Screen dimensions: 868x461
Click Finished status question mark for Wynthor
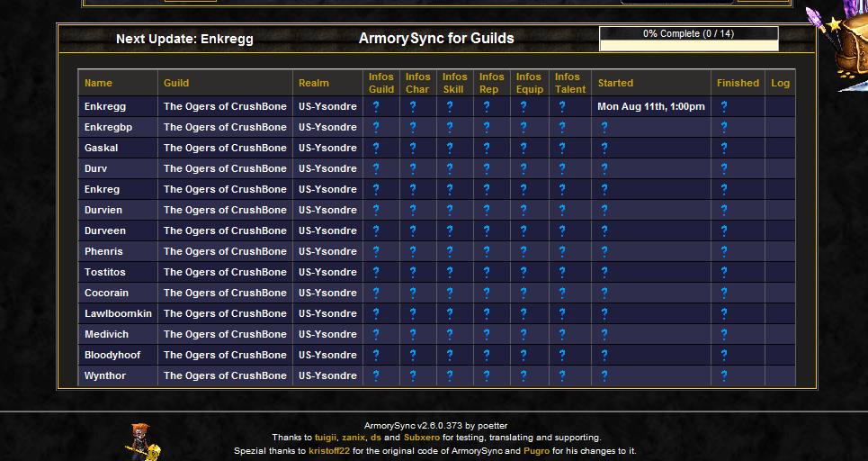coord(724,375)
